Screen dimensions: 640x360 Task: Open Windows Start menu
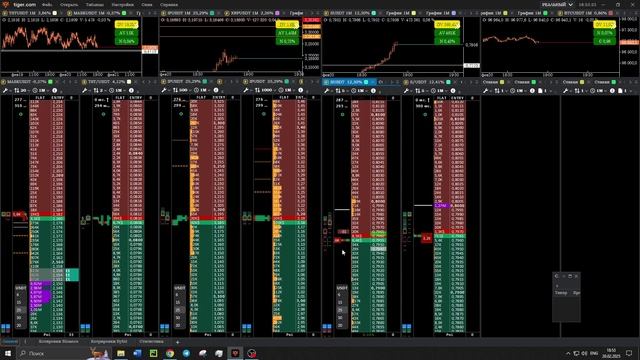pyautogui.click(x=8, y=353)
